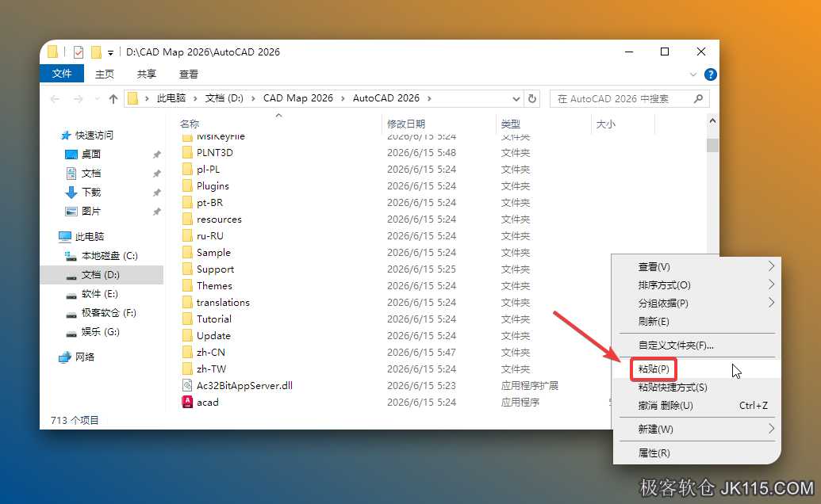Click CAD Map 2026 breadcrumb segment

tap(298, 98)
